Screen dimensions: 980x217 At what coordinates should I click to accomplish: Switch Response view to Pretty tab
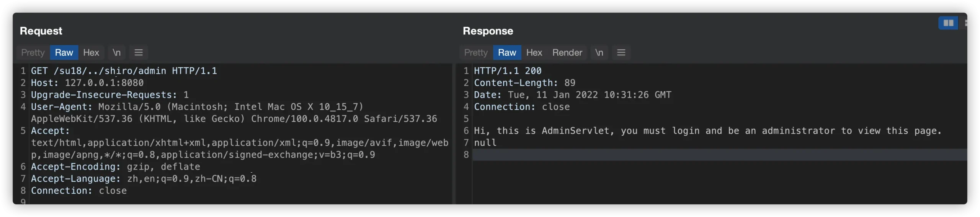tap(476, 53)
